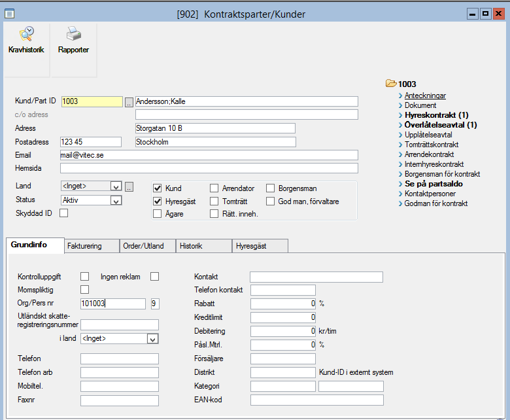Open the Kravhistorik magnifier icon
This screenshot has height=420, width=510.
[27, 34]
